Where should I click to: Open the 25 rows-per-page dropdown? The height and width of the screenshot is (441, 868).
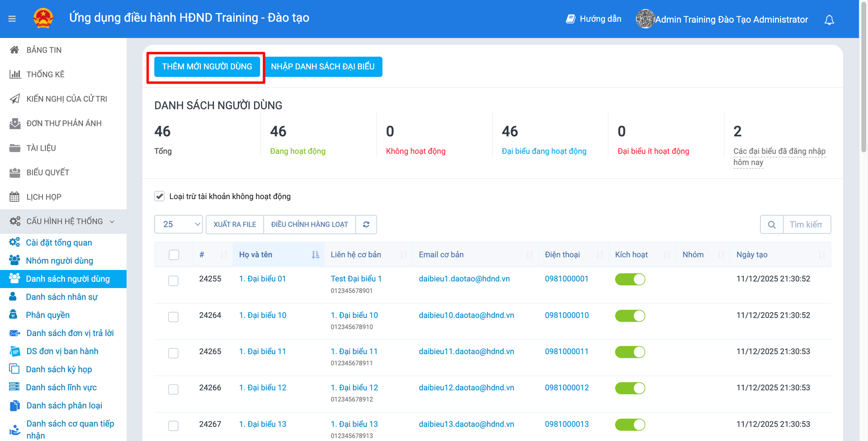[178, 224]
